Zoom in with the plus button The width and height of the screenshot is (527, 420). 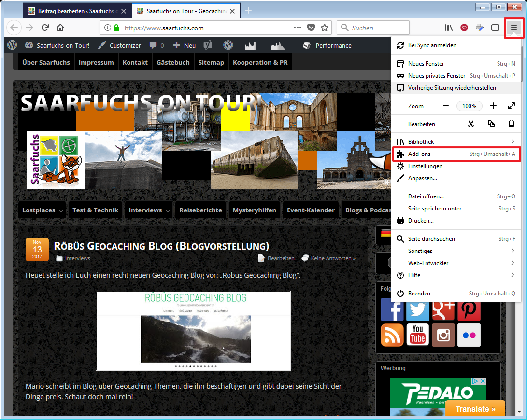493,106
